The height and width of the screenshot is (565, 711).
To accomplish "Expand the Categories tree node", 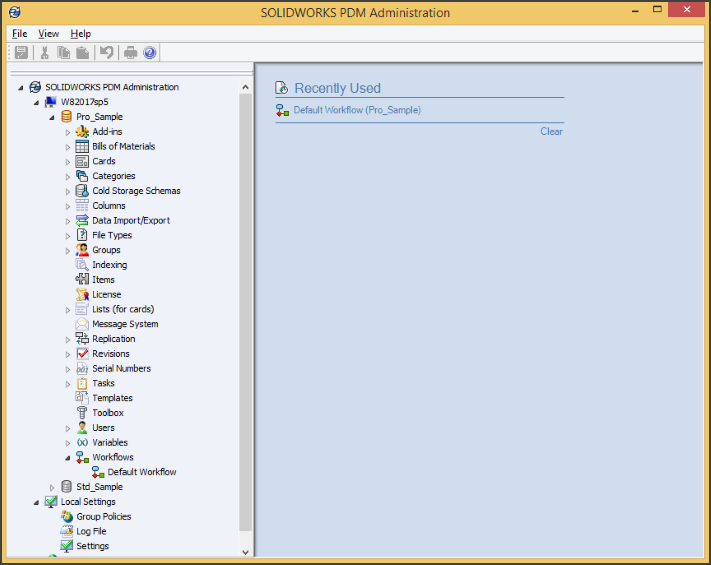I will [x=68, y=177].
